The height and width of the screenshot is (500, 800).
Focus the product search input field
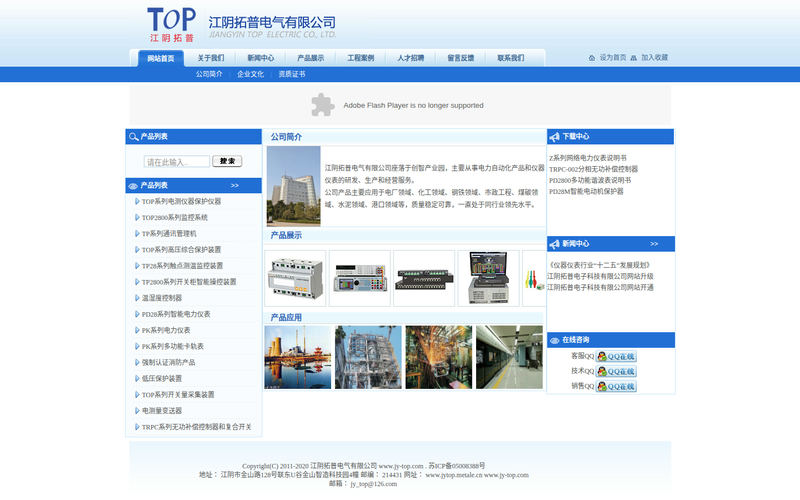(x=177, y=162)
